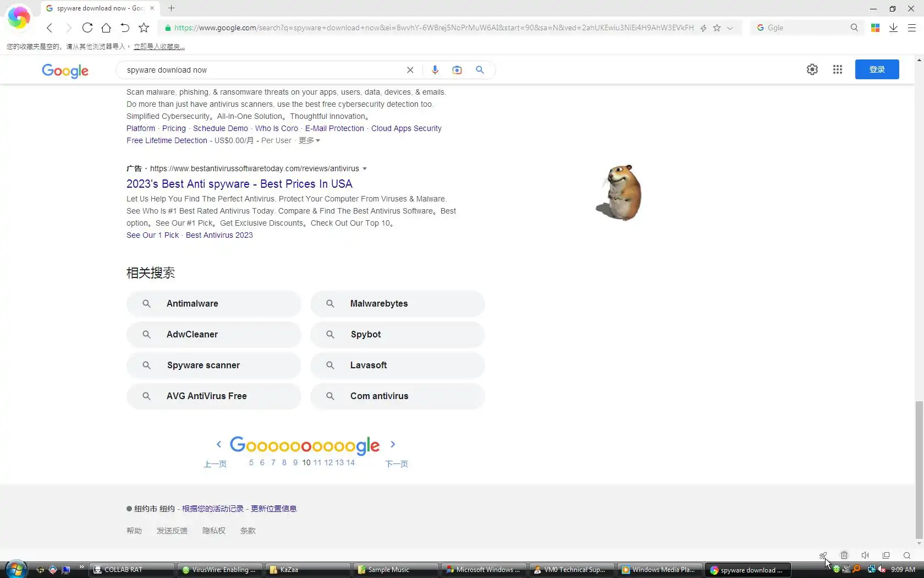Select the AVG AntiVirus Free related search
This screenshot has height=578, width=924.
[214, 396]
